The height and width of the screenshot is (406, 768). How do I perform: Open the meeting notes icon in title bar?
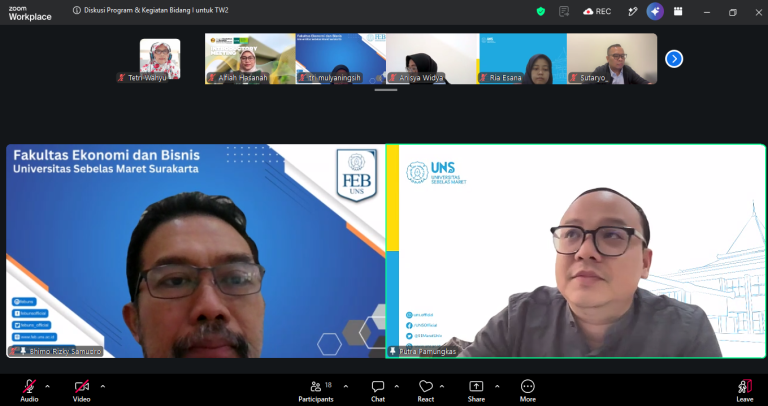(564, 11)
